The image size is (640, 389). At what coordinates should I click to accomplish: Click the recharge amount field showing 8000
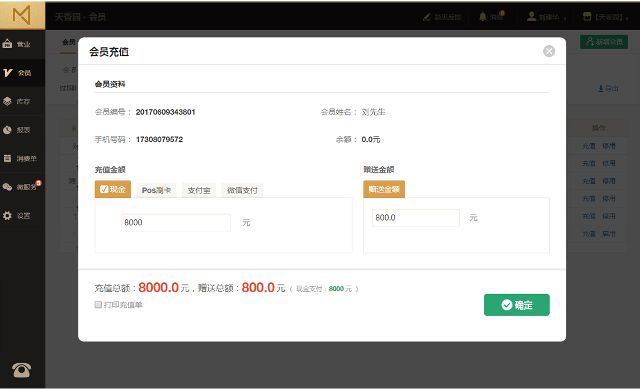pos(176,222)
